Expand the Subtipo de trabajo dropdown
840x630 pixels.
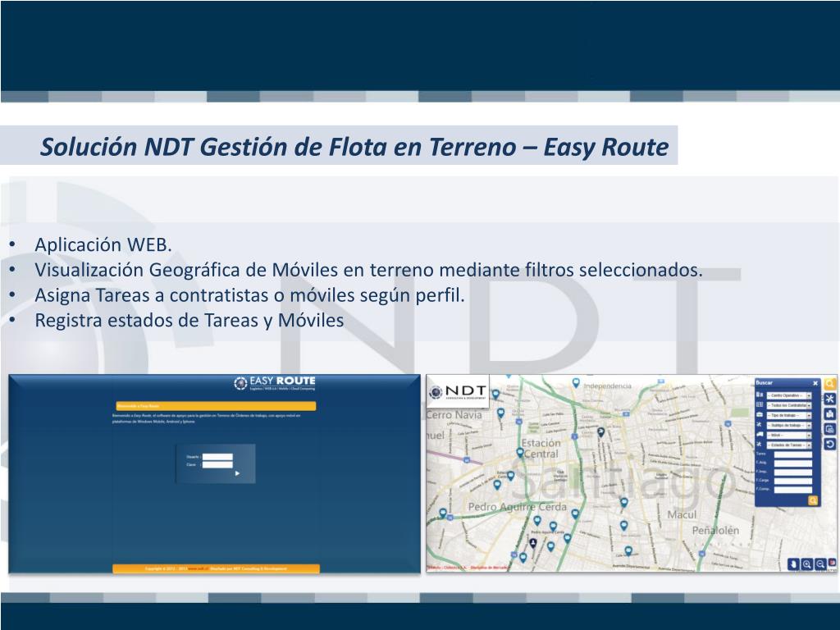(789, 426)
